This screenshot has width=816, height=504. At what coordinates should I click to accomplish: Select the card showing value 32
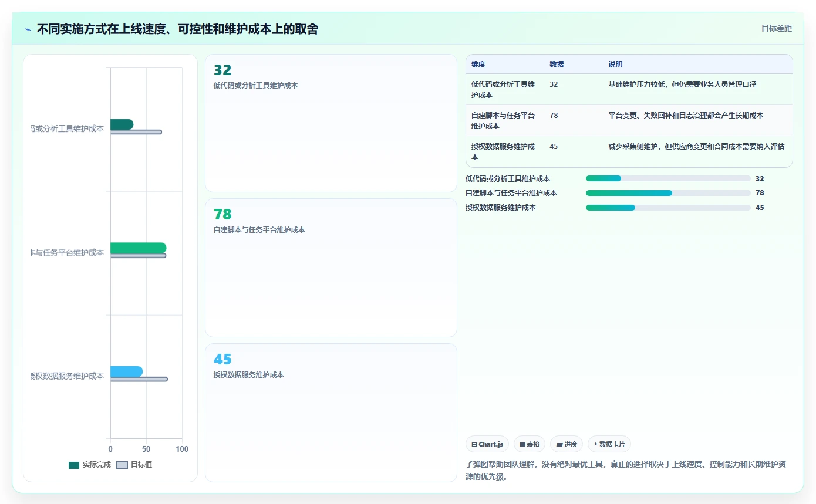click(331, 123)
